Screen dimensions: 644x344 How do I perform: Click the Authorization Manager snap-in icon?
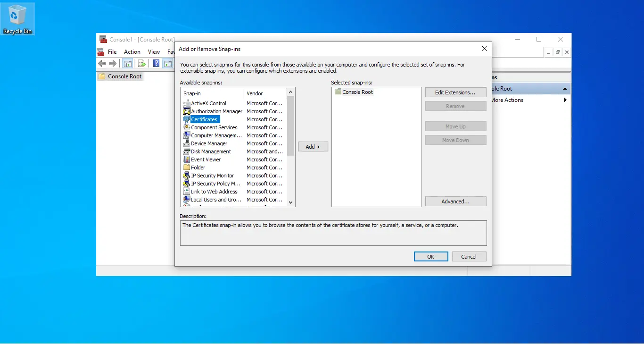[187, 111]
